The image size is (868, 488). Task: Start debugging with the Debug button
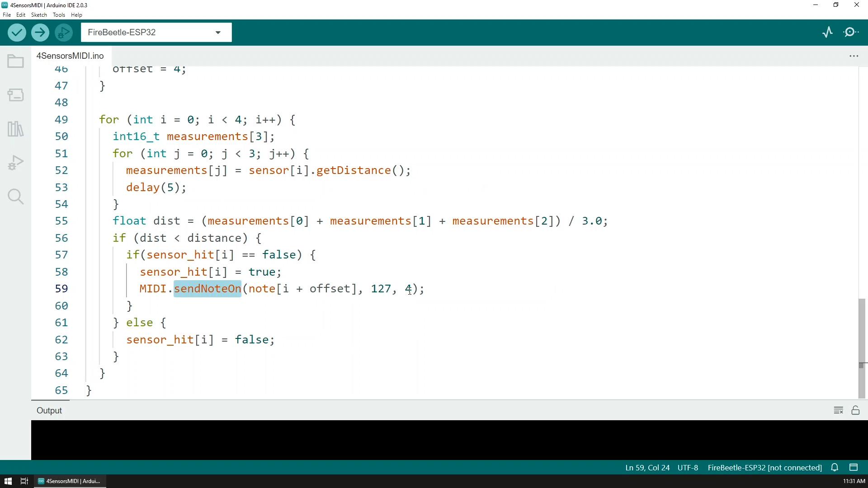point(64,33)
